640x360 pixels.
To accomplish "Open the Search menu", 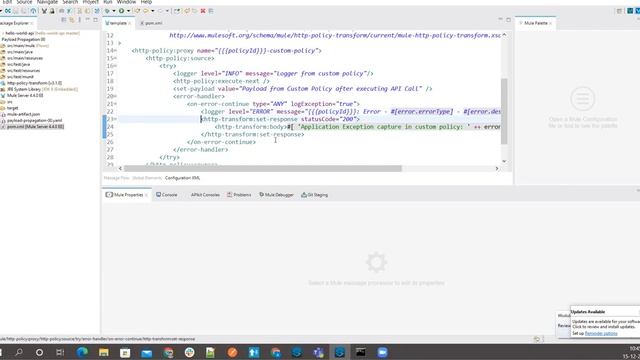I will tap(70, 2).
